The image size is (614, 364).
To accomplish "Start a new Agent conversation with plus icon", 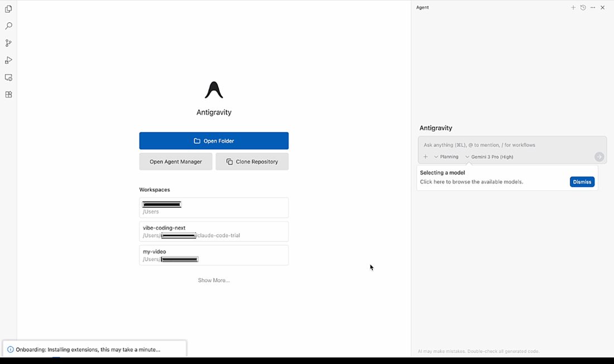I will pos(573,7).
